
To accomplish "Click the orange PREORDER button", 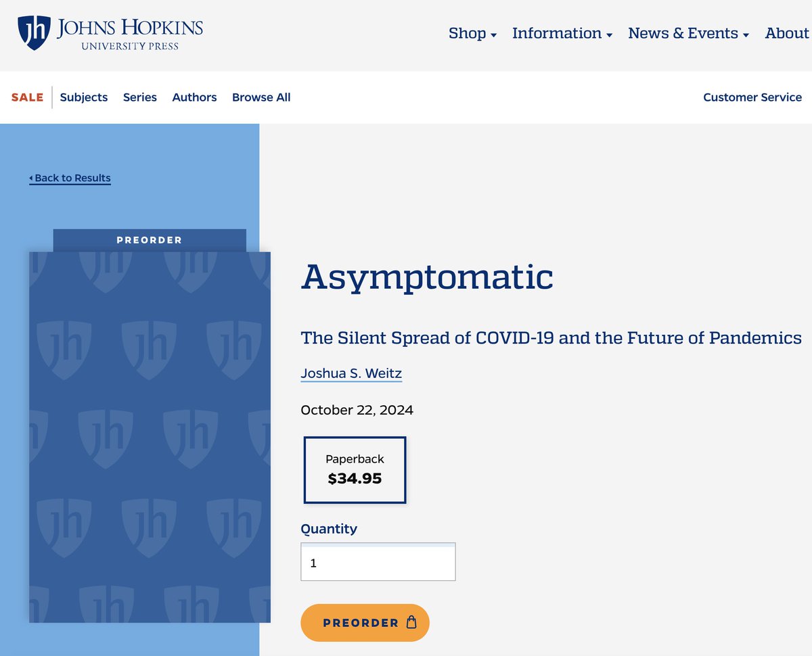I will click(365, 623).
